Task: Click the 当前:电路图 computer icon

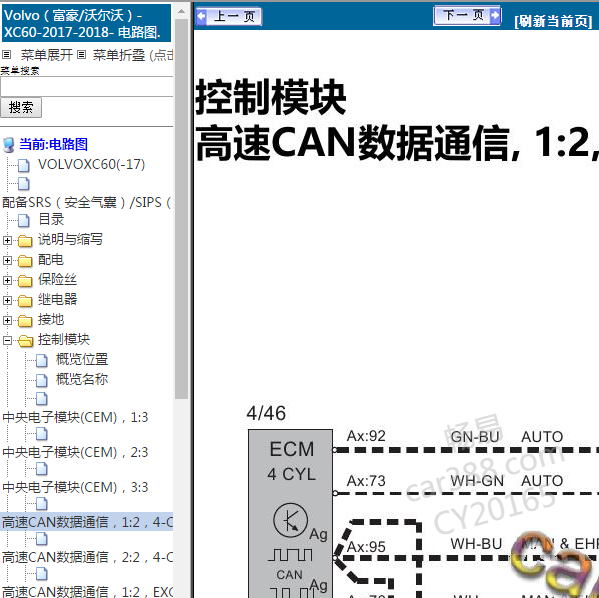Action: (x=8, y=145)
